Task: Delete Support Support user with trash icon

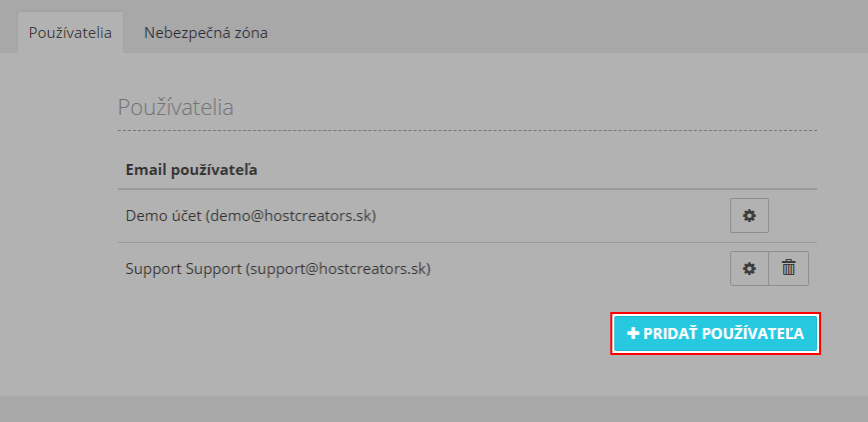Action: (789, 268)
